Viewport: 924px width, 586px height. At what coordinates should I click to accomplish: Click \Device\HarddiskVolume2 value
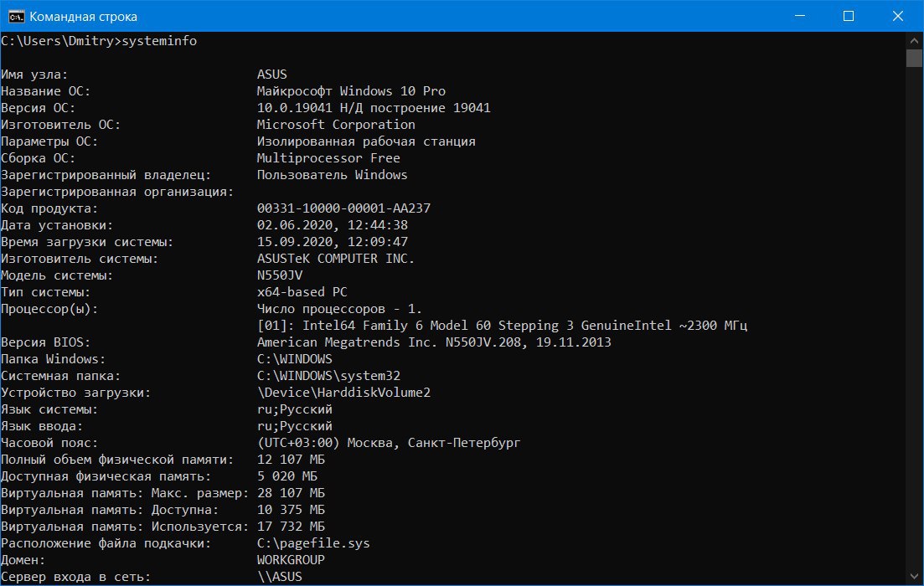click(343, 393)
